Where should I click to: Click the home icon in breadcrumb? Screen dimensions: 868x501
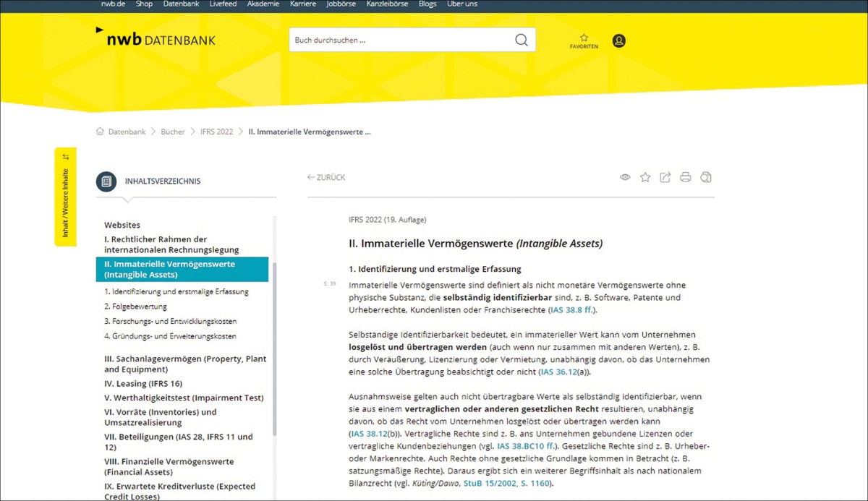pos(100,132)
